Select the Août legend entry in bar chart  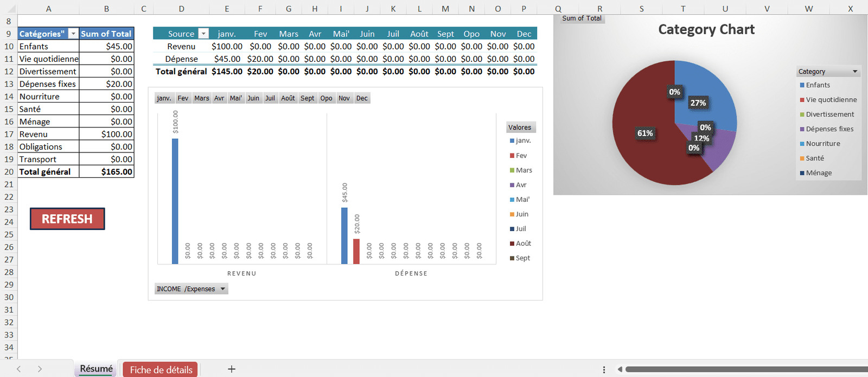tap(520, 244)
